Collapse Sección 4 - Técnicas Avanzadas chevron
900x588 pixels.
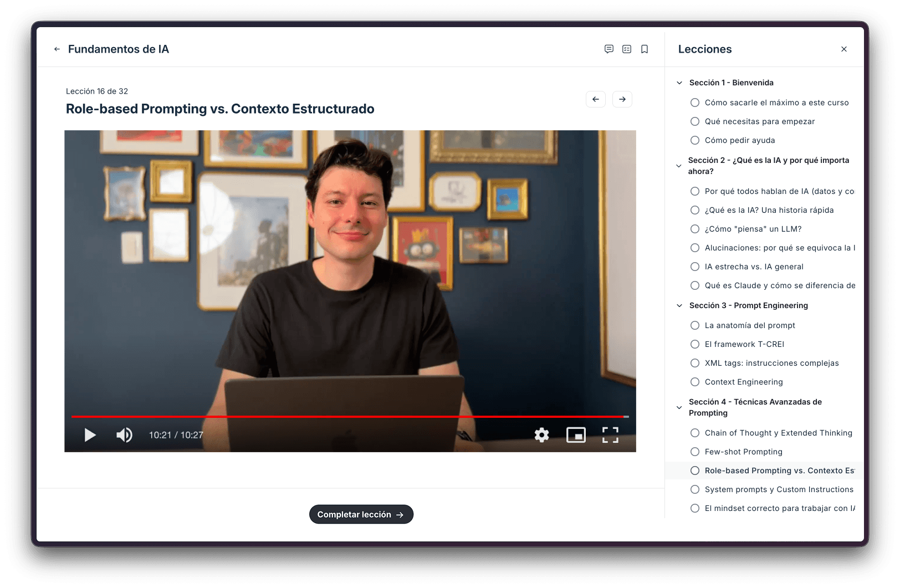679,407
